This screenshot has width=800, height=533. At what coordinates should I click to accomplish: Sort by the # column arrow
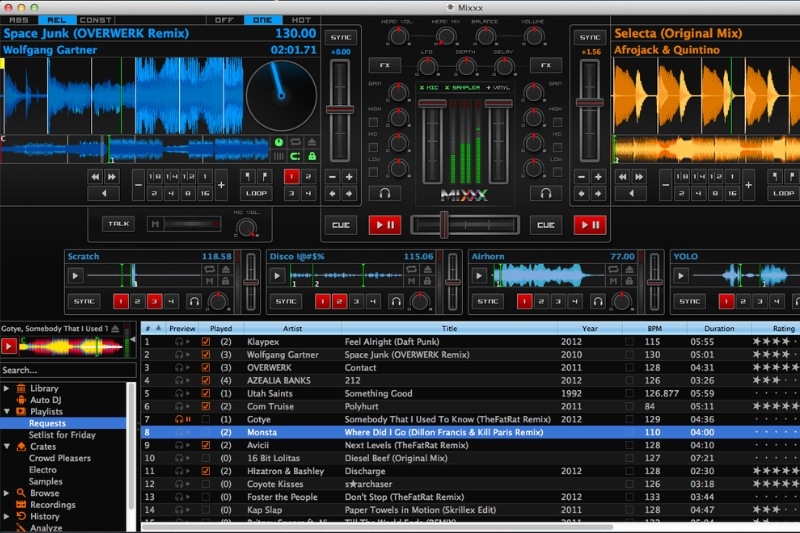pos(158,328)
